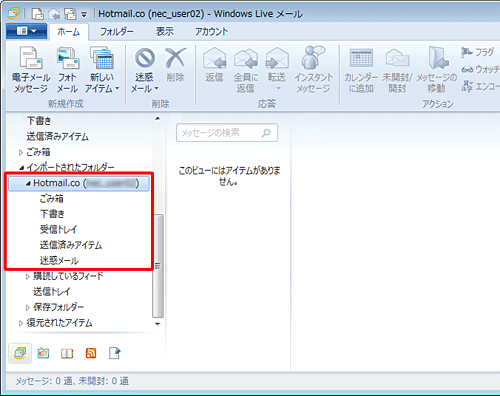The height and width of the screenshot is (396, 500).
Task: Open the 迷惑メール dropdown arrow
Action: [156, 89]
